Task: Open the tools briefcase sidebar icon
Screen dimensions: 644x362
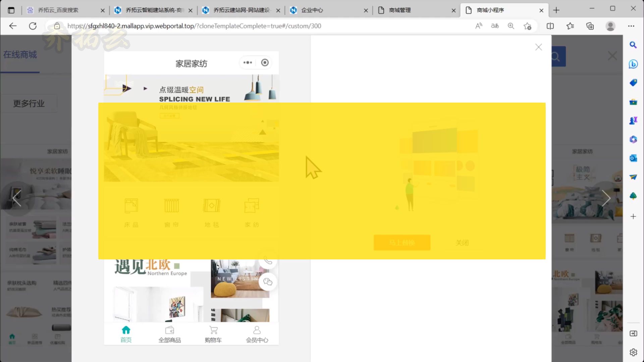Action: (633, 102)
